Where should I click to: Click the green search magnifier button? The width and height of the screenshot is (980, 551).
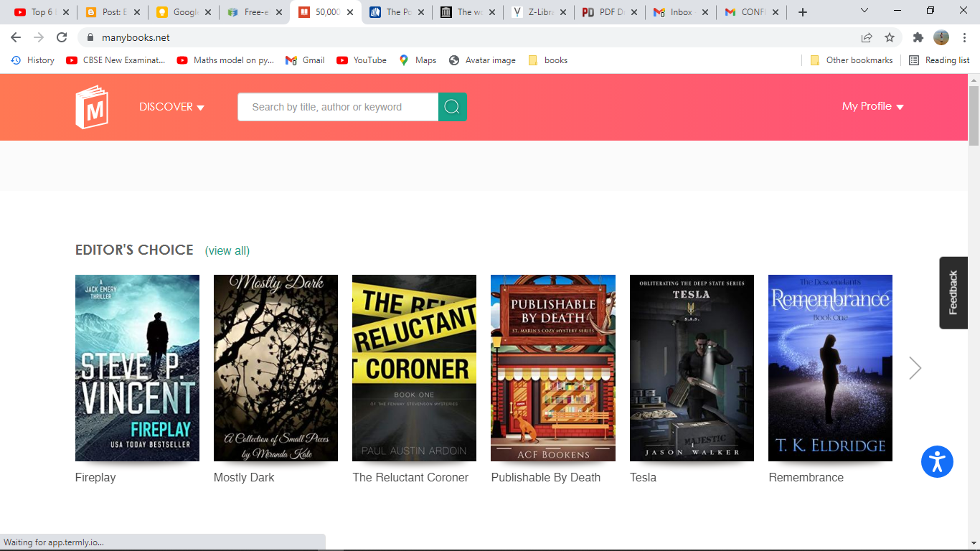click(452, 107)
